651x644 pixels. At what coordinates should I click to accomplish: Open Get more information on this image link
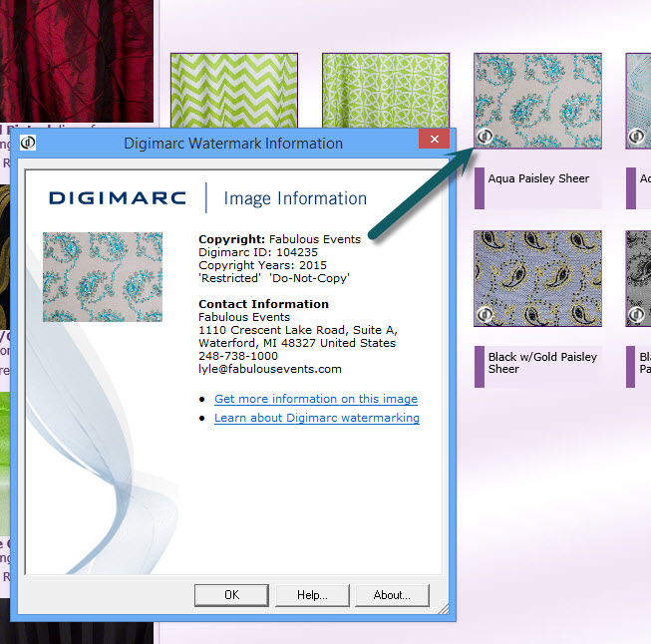click(x=316, y=399)
